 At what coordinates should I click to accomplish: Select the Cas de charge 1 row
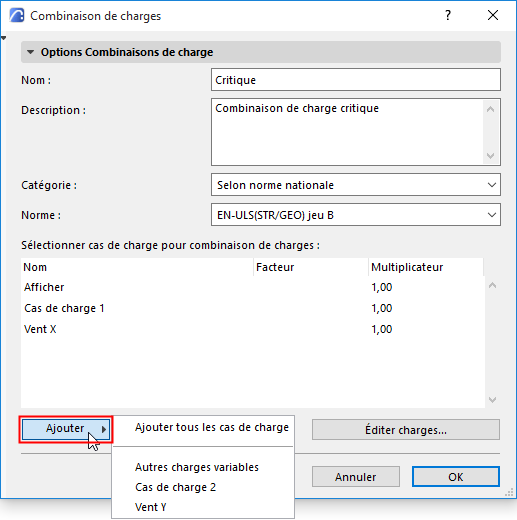point(252,308)
